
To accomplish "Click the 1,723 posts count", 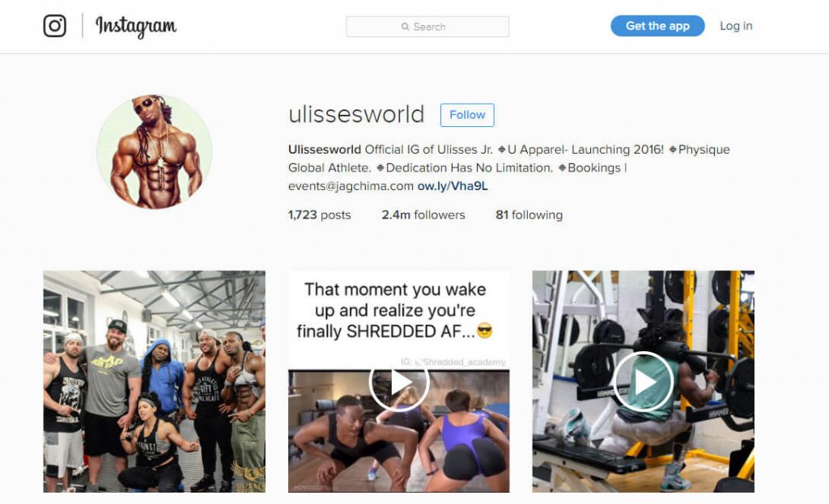I will [x=319, y=215].
